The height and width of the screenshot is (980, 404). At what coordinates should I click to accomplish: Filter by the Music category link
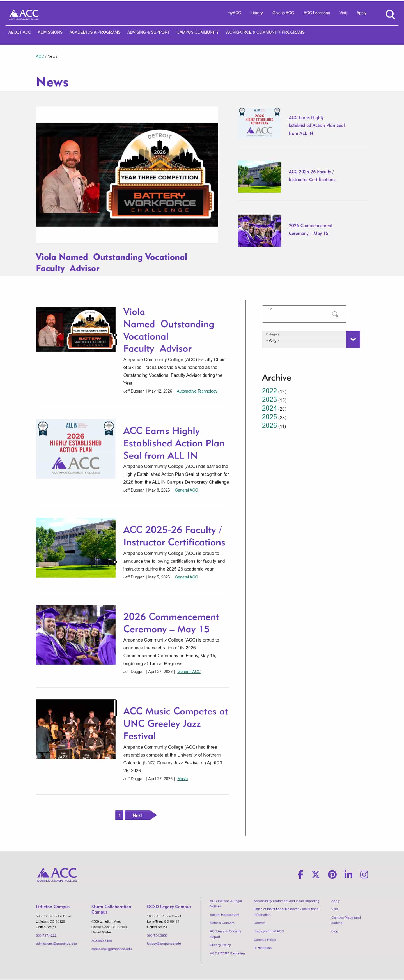tap(182, 779)
